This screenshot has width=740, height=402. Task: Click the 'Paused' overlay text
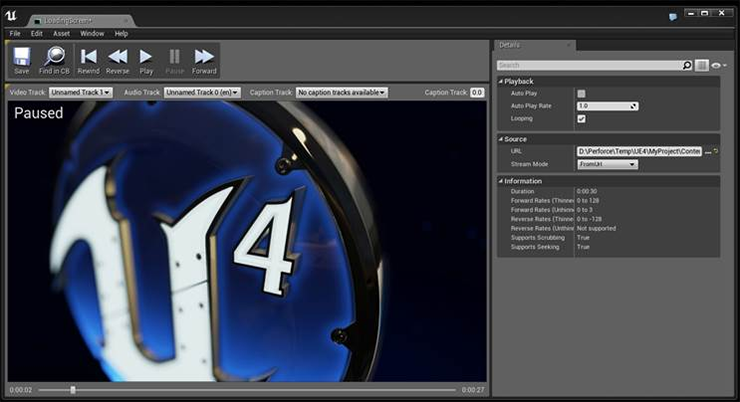pyautogui.click(x=39, y=113)
